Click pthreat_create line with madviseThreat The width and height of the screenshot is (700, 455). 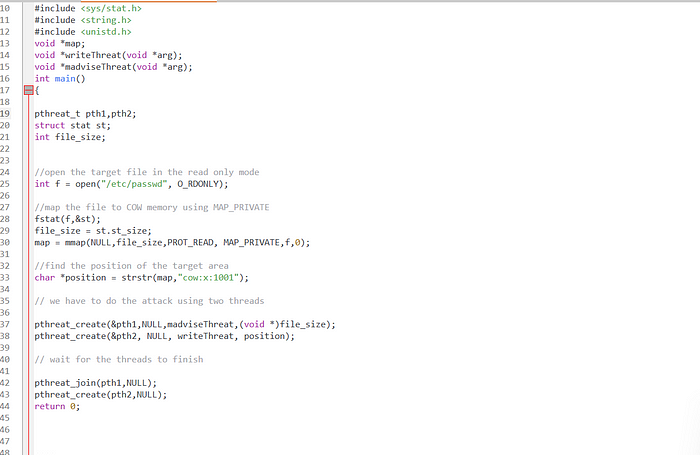pyautogui.click(x=185, y=325)
